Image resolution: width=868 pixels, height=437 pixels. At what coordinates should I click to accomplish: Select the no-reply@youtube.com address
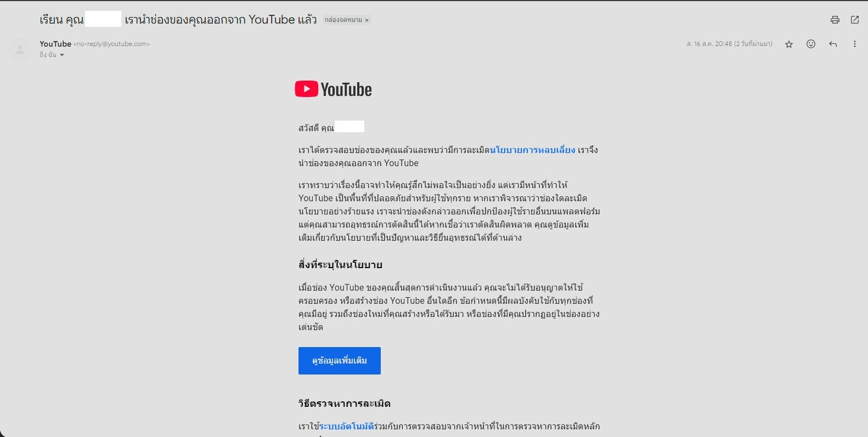coord(112,44)
